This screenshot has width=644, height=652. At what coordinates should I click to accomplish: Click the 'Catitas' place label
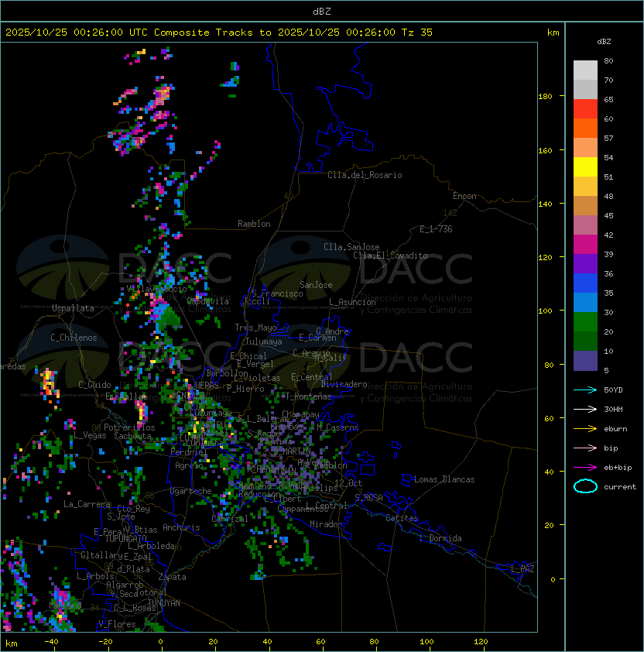(402, 518)
